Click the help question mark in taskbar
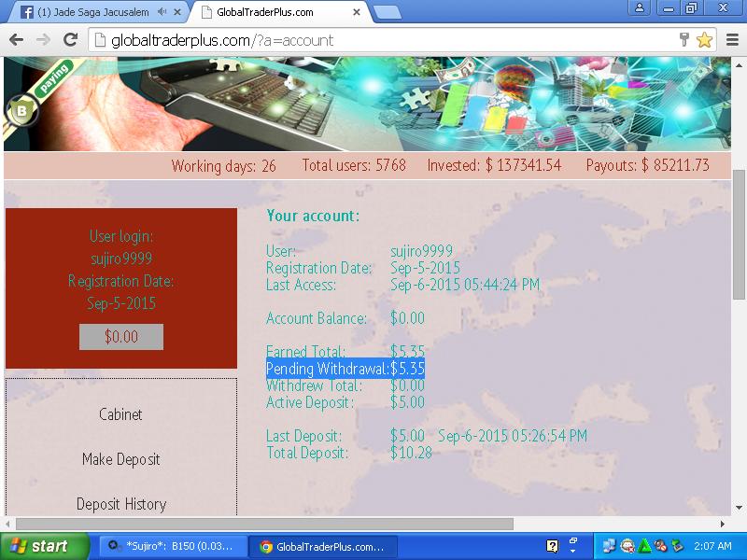The width and height of the screenshot is (747, 560). [552, 546]
